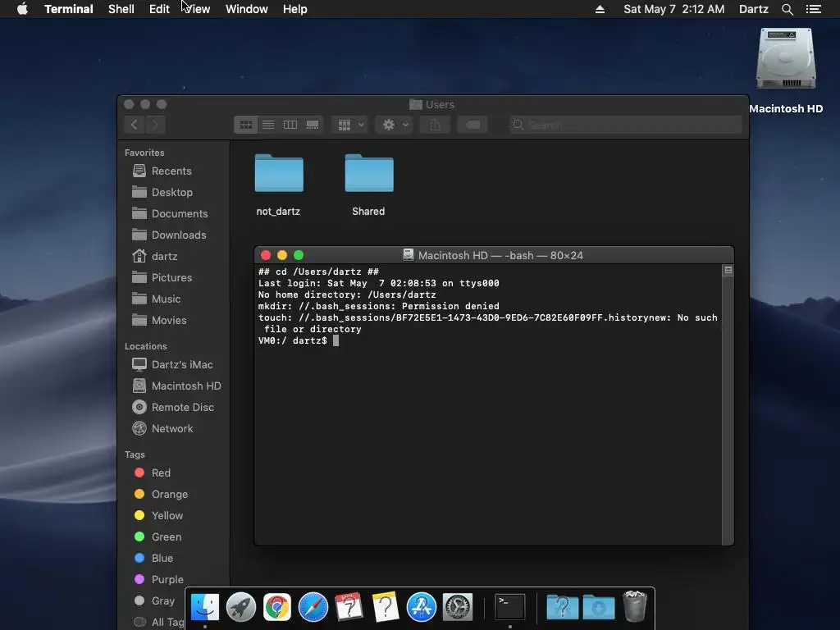The width and height of the screenshot is (840, 630).
Task: Open System Preferences gear in Dock
Action: tap(458, 607)
